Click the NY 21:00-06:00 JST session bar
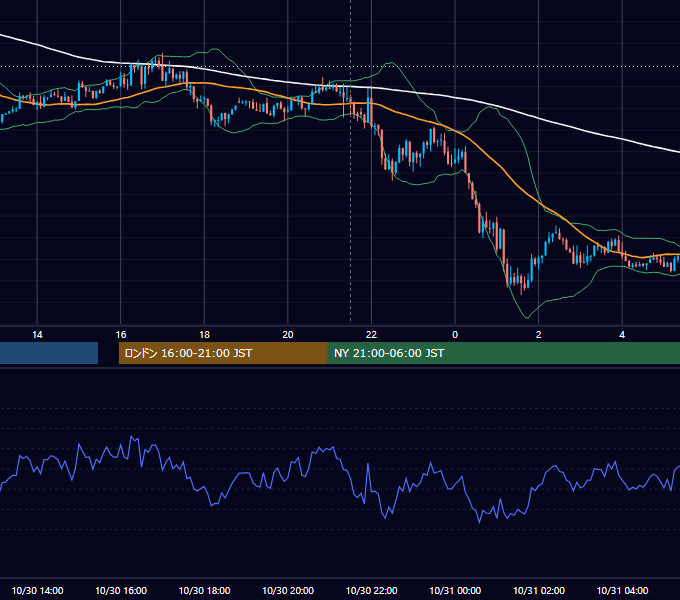 tap(503, 353)
